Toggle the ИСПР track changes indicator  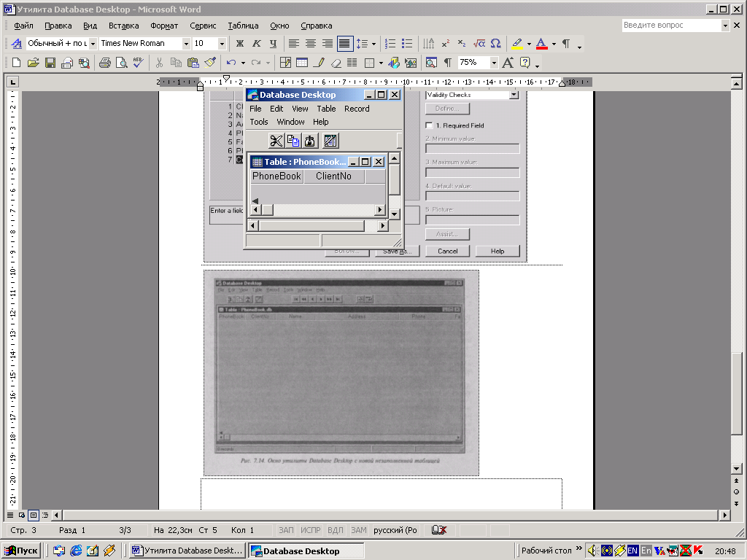point(310,530)
